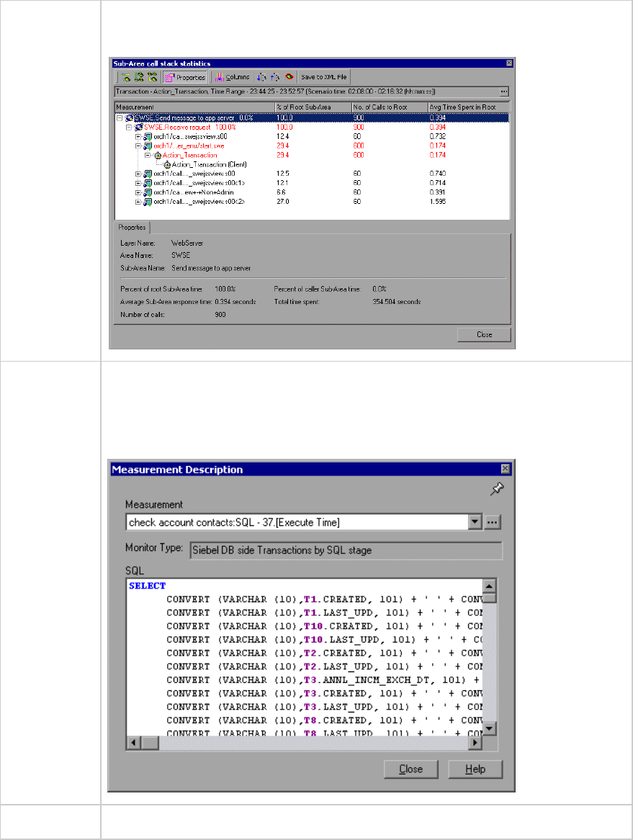633x840 pixels.
Task: Expand the orch1/ca...ew++Non+Admin node
Action: (138, 192)
